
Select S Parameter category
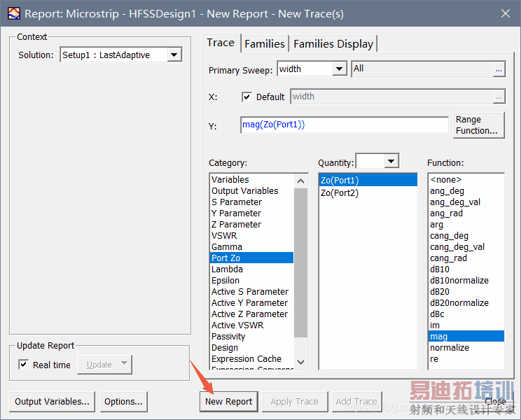pos(251,202)
